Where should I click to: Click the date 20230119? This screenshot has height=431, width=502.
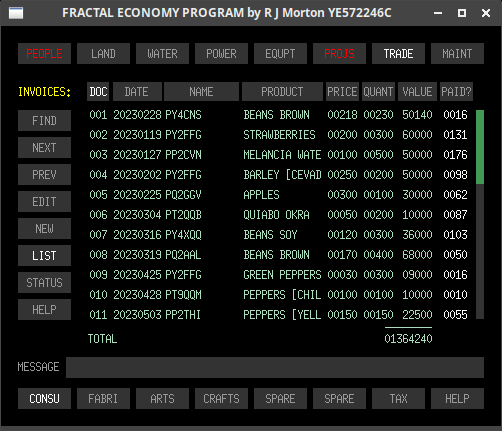(137, 135)
